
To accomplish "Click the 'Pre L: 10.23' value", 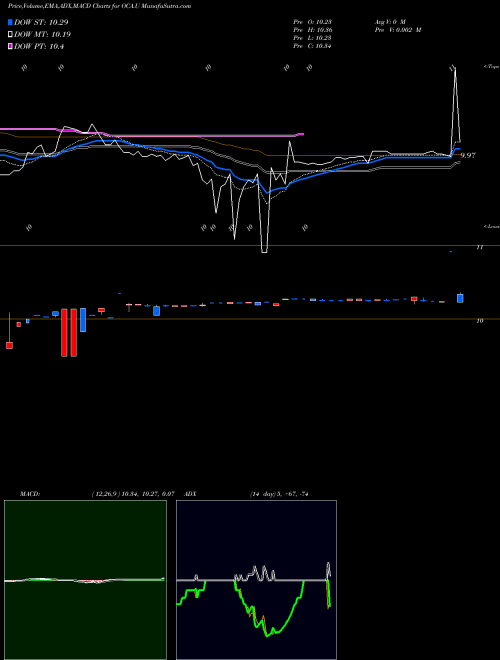I will pos(313,38).
